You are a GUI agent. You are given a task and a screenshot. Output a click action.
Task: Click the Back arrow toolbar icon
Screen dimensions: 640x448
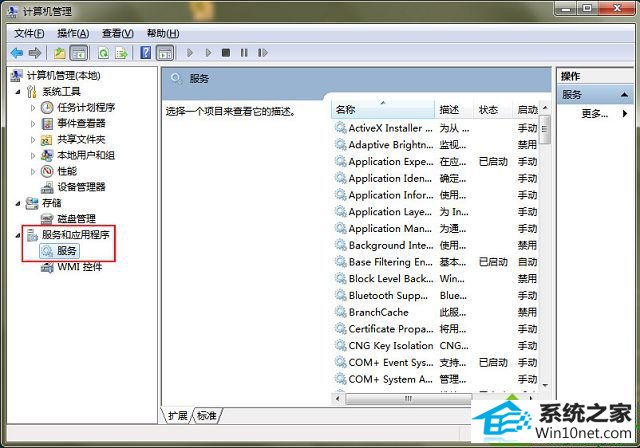click(17, 53)
